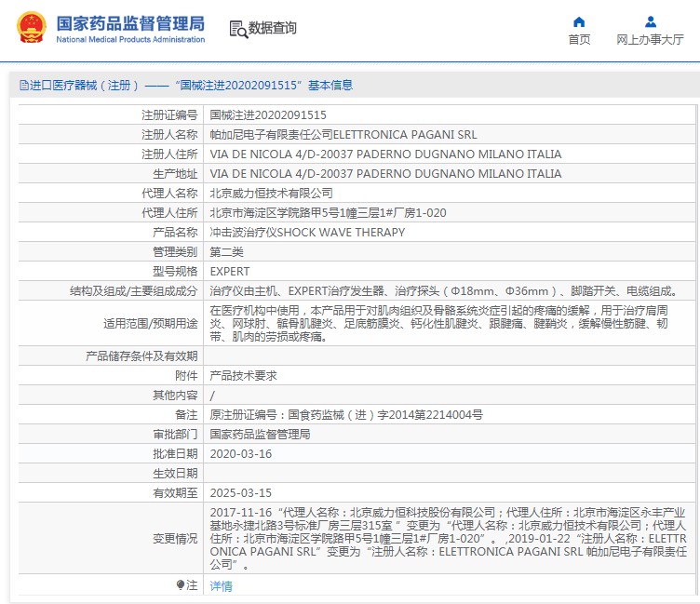Select 原注册证编号 remark text
Image resolution: width=700 pixels, height=604 pixels.
(x=346, y=415)
